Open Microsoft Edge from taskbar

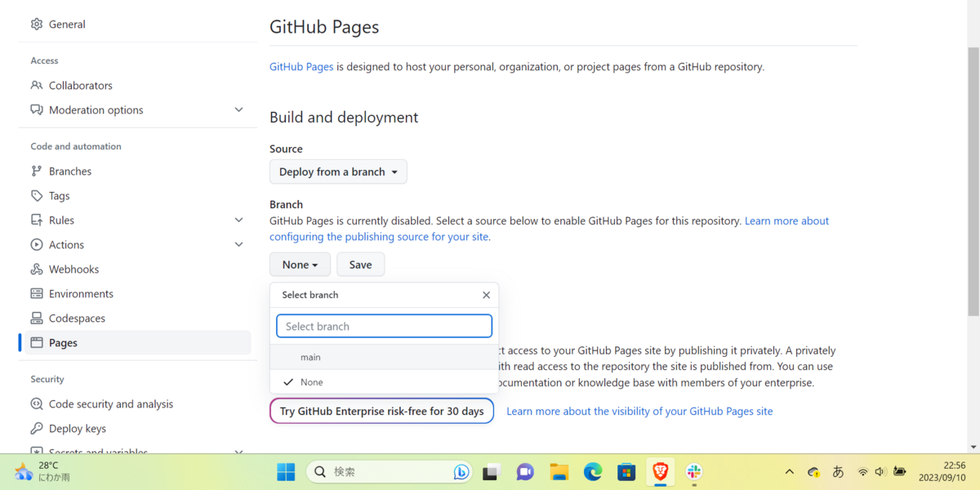click(x=593, y=472)
